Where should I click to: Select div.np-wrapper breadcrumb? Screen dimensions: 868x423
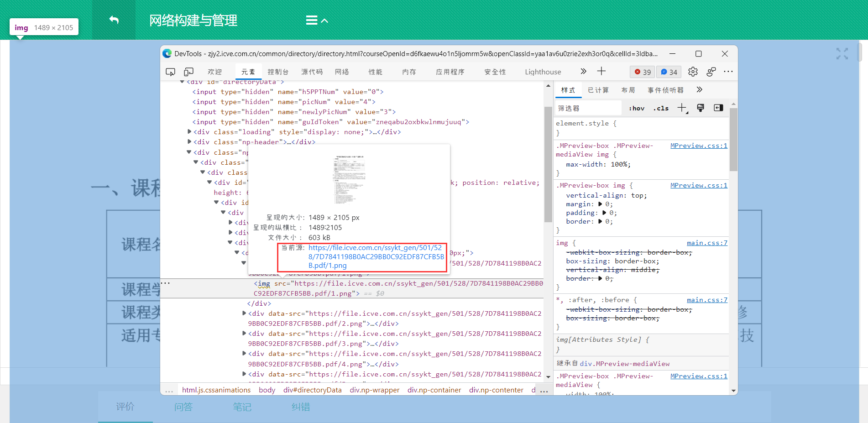coord(375,390)
